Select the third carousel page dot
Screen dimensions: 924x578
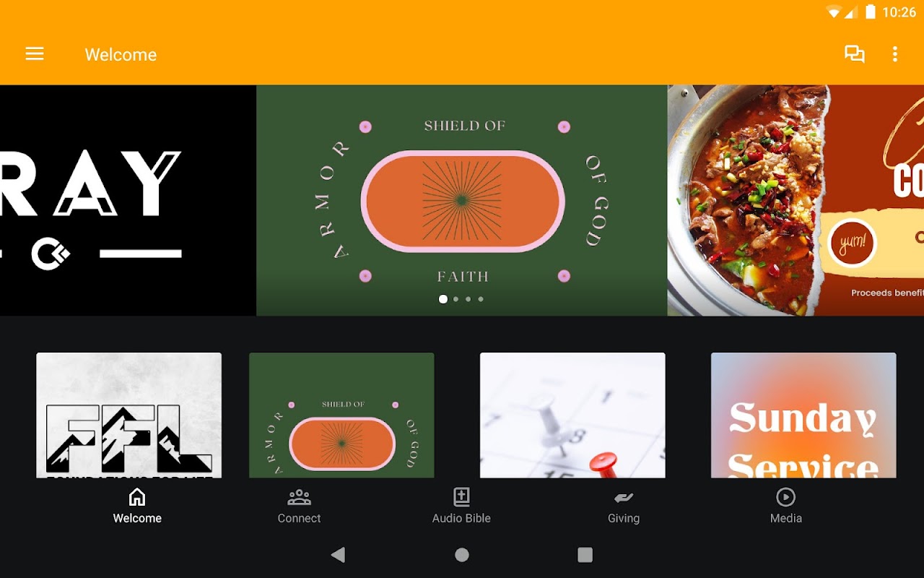click(468, 299)
